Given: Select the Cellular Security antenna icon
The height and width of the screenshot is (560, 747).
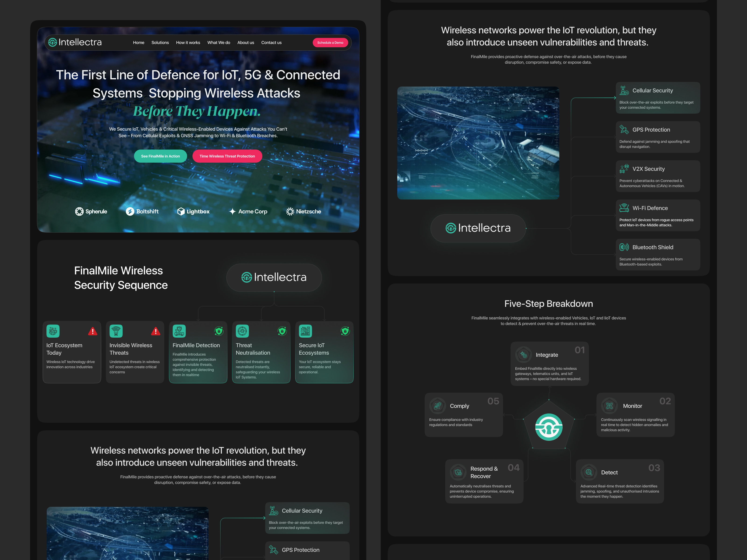Looking at the screenshot, I should click(x=624, y=91).
